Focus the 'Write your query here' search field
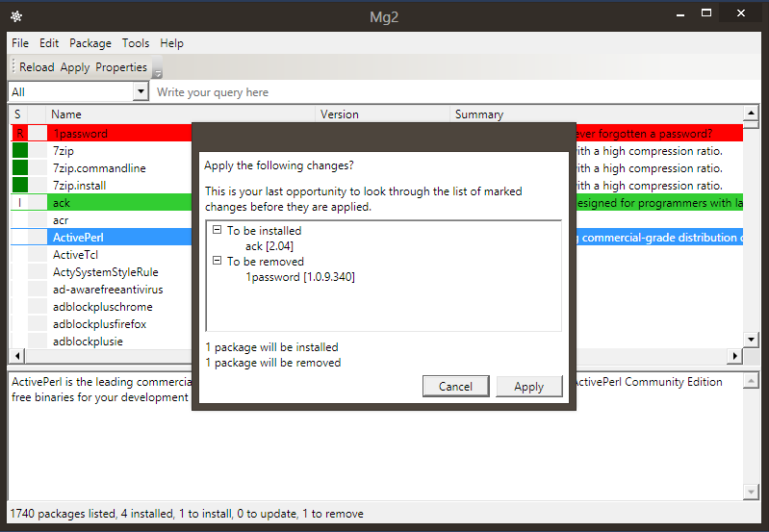The height and width of the screenshot is (532, 769). 456,92
